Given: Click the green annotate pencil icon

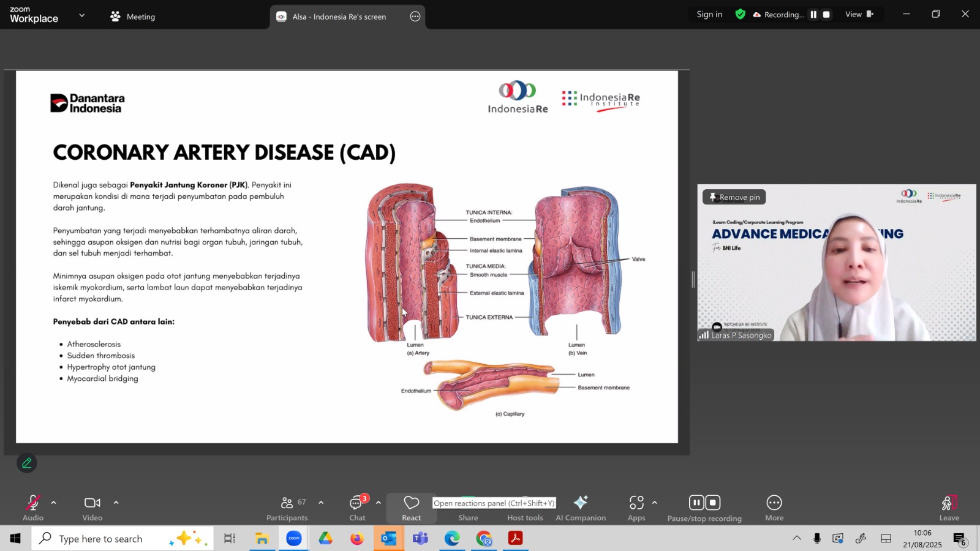Looking at the screenshot, I should coord(27,463).
